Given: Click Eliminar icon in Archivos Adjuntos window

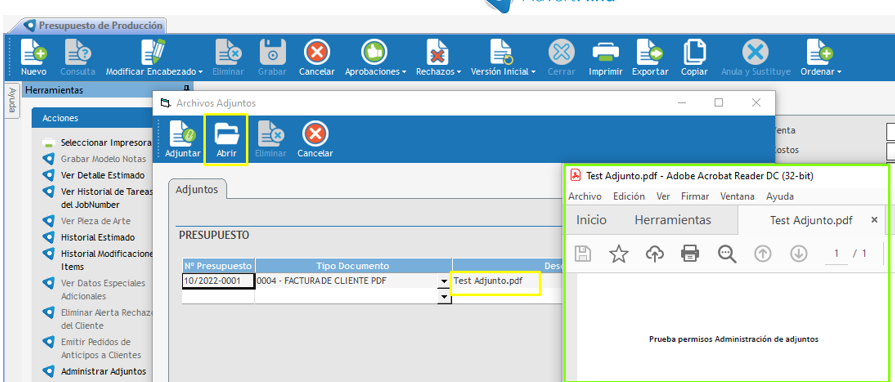Looking at the screenshot, I should (x=271, y=135).
